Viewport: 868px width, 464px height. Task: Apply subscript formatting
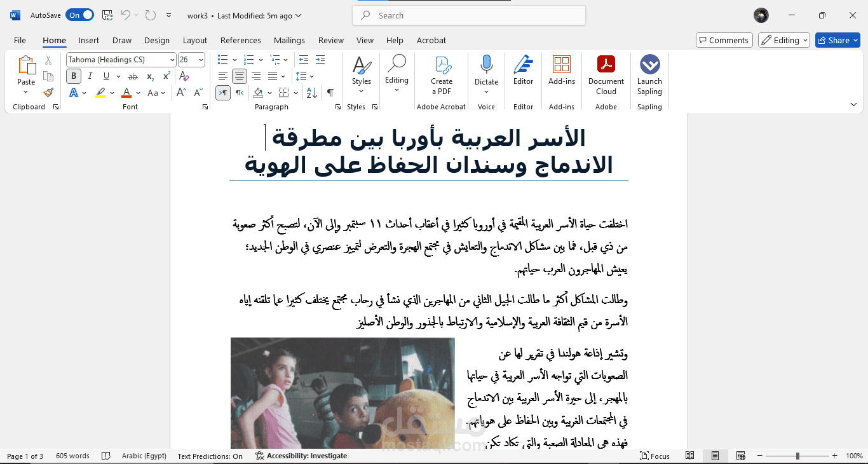click(x=151, y=76)
